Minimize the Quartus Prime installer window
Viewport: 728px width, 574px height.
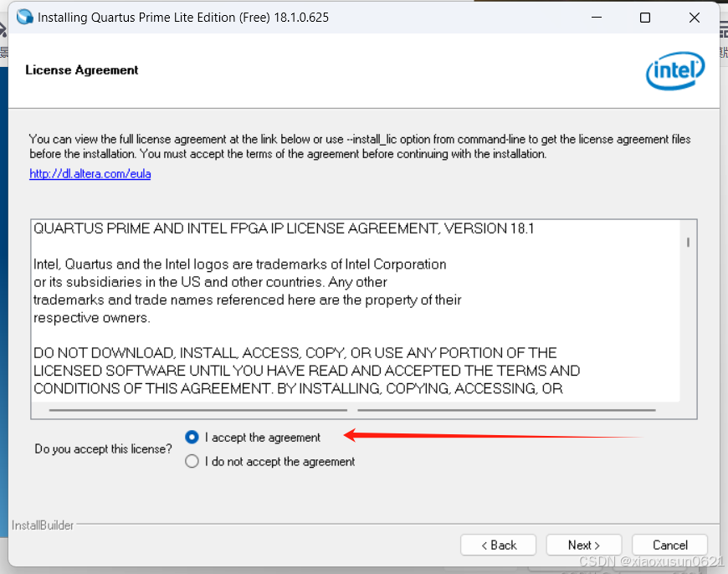pos(596,18)
